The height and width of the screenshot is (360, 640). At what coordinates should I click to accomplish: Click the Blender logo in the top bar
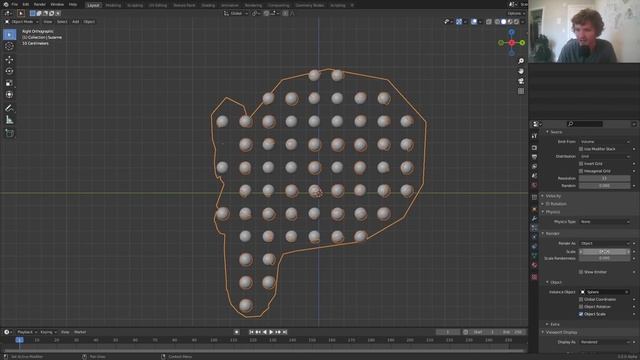(6, 4)
